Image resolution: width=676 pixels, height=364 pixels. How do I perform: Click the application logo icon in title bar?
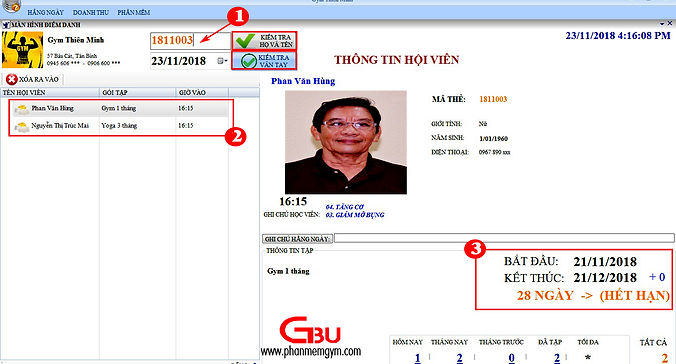point(12,5)
